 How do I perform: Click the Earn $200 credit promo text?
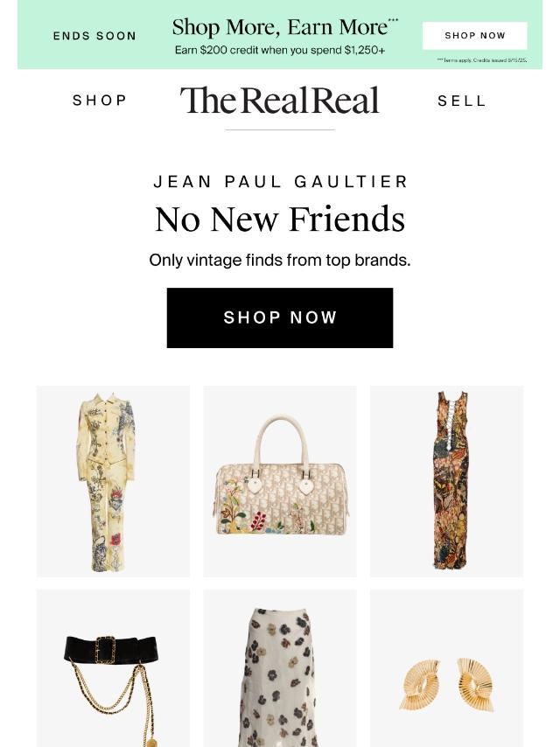280,50
